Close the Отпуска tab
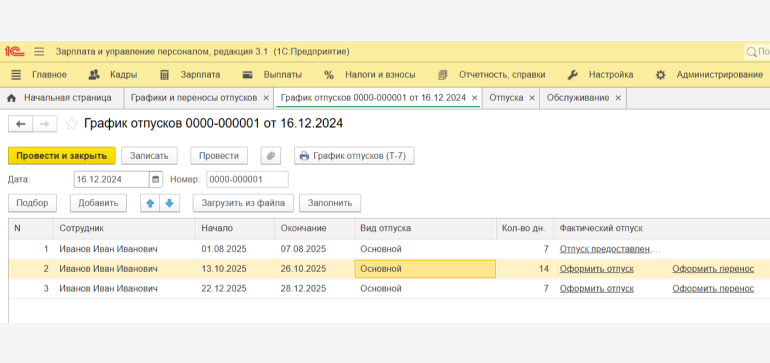The image size is (770, 363). point(532,98)
